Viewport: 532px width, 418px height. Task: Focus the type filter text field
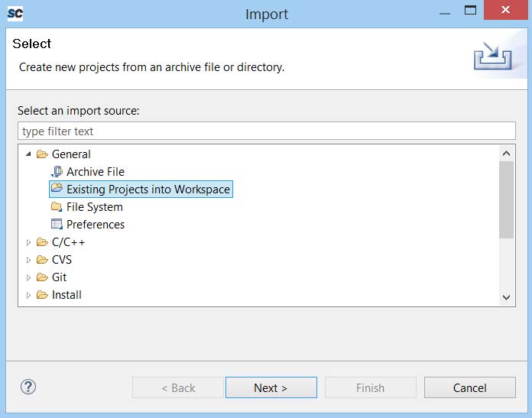pos(266,131)
